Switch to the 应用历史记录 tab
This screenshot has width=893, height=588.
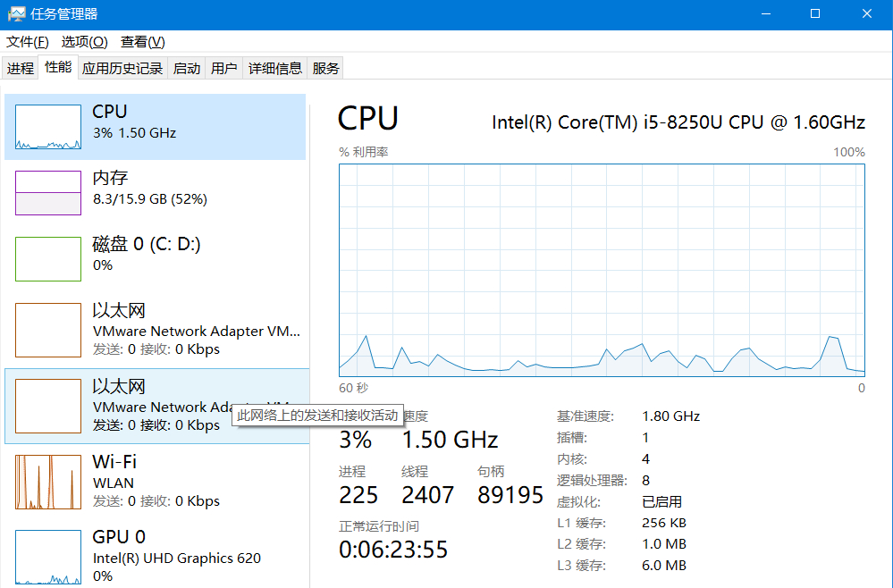pos(122,69)
